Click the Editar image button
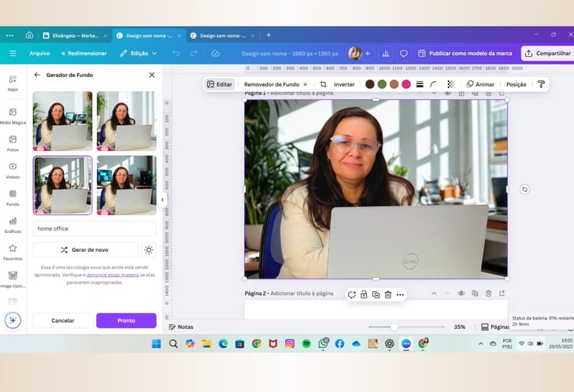The image size is (574, 392). coord(220,84)
